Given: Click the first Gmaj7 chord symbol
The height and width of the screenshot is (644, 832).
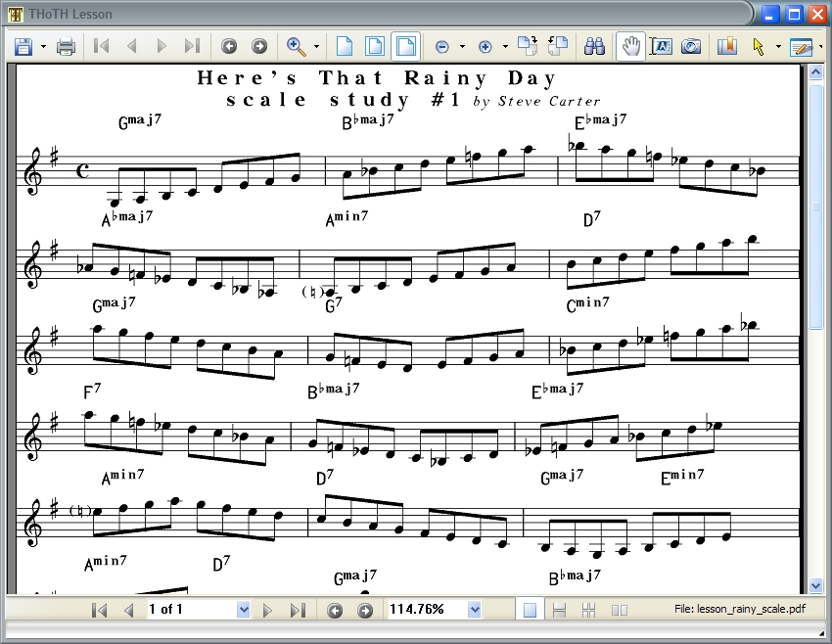Looking at the screenshot, I should (140, 121).
